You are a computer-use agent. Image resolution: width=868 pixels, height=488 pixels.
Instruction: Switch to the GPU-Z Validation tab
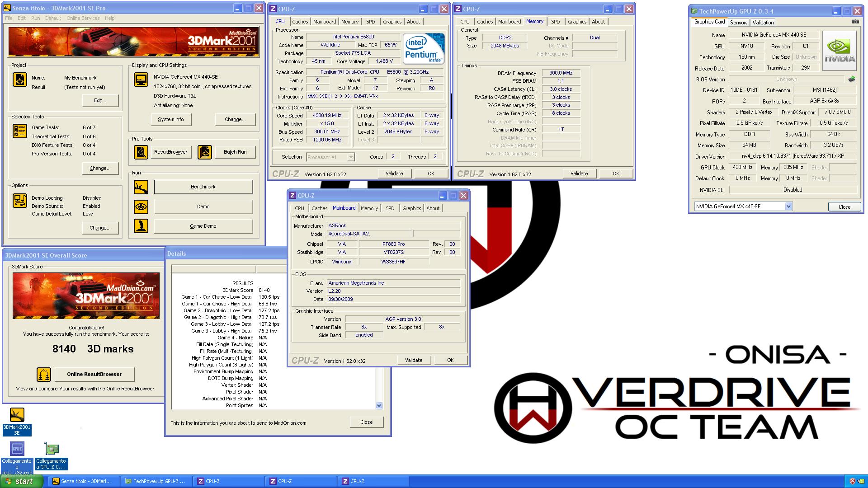click(x=763, y=23)
